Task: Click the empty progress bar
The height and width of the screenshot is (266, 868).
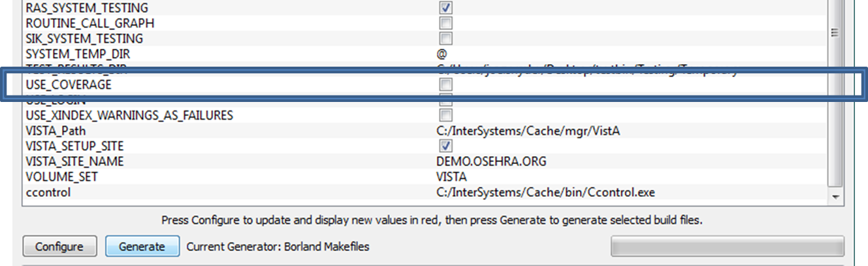Action: pos(727,246)
